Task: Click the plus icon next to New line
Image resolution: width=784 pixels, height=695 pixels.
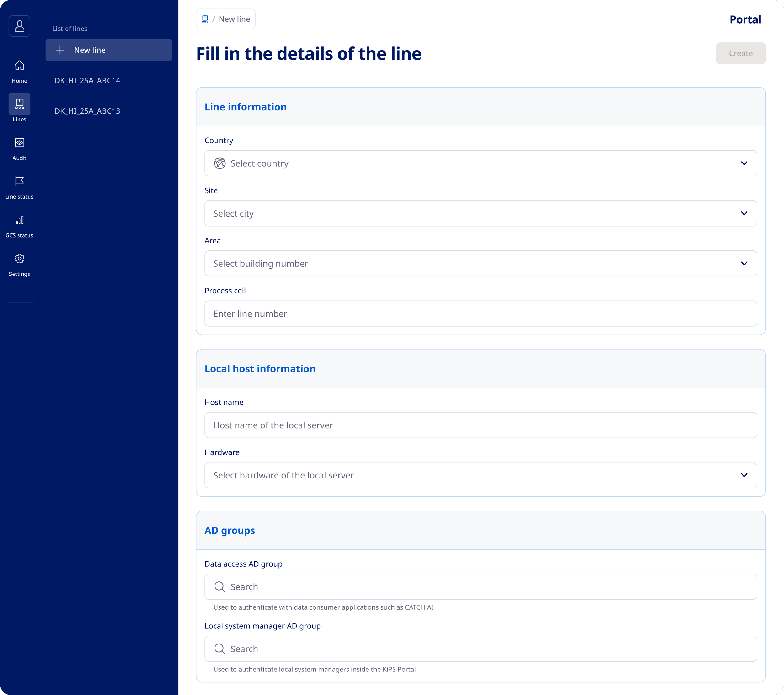Action: (61, 50)
